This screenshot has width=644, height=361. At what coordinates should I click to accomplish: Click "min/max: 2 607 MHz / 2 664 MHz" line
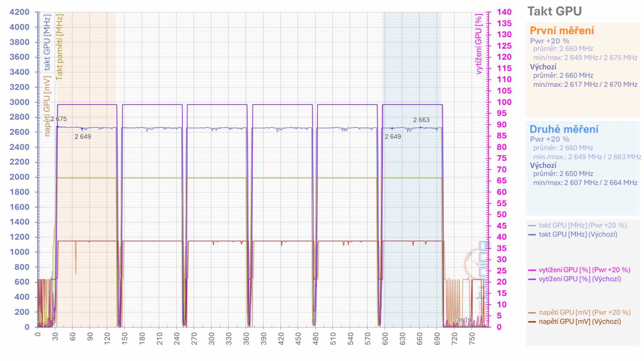tap(585, 183)
